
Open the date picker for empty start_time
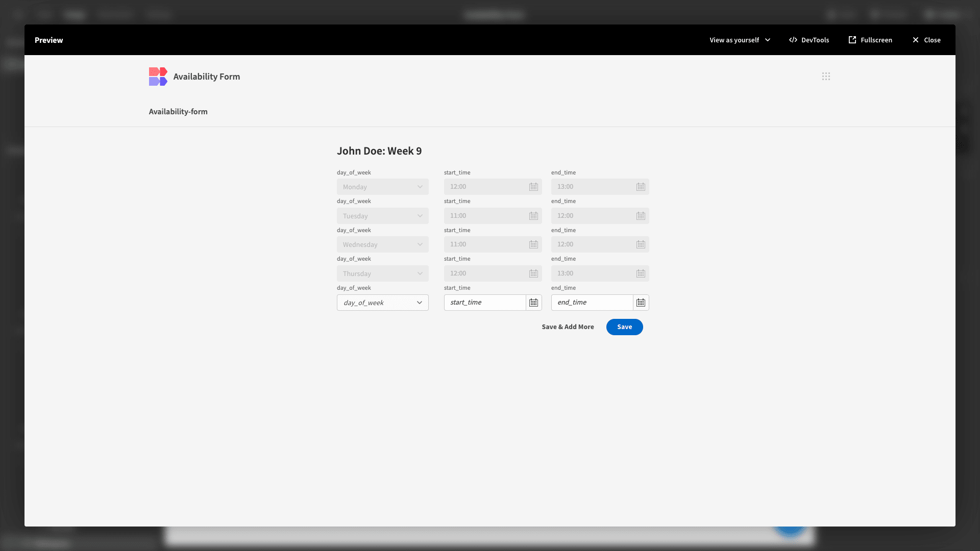[x=533, y=303]
